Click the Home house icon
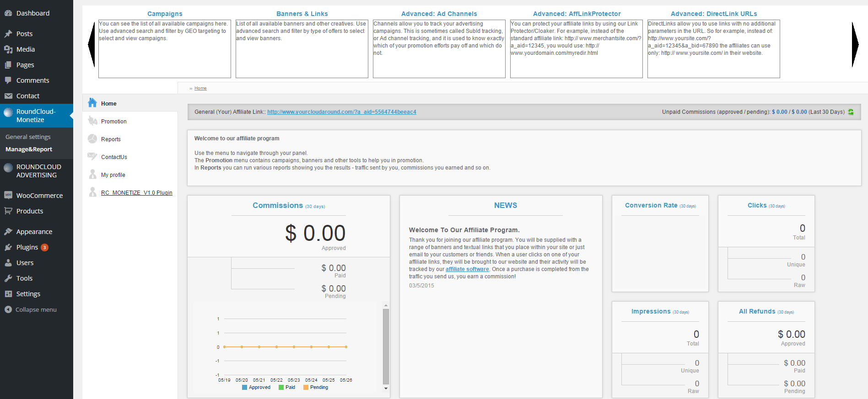The height and width of the screenshot is (399, 868). pos(92,103)
